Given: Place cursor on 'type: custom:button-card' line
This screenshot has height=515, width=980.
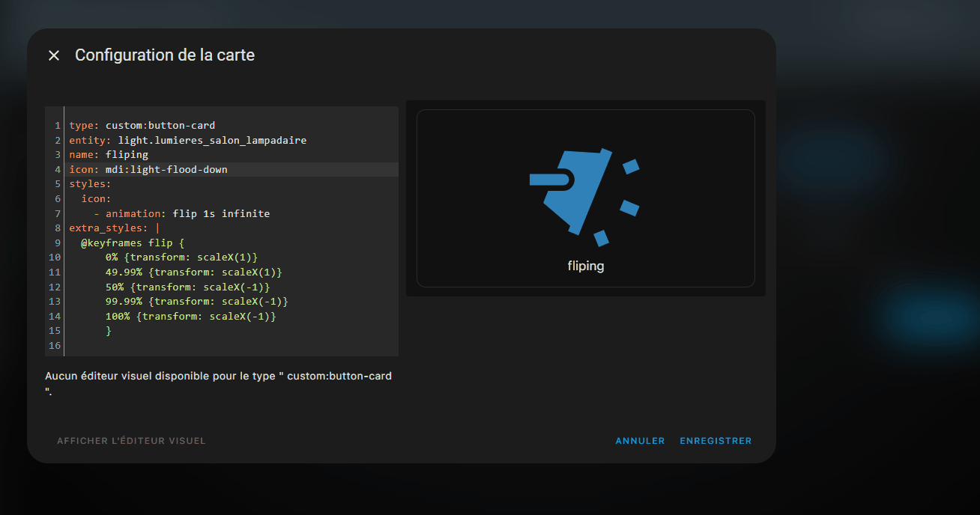Looking at the screenshot, I should 142,126.
